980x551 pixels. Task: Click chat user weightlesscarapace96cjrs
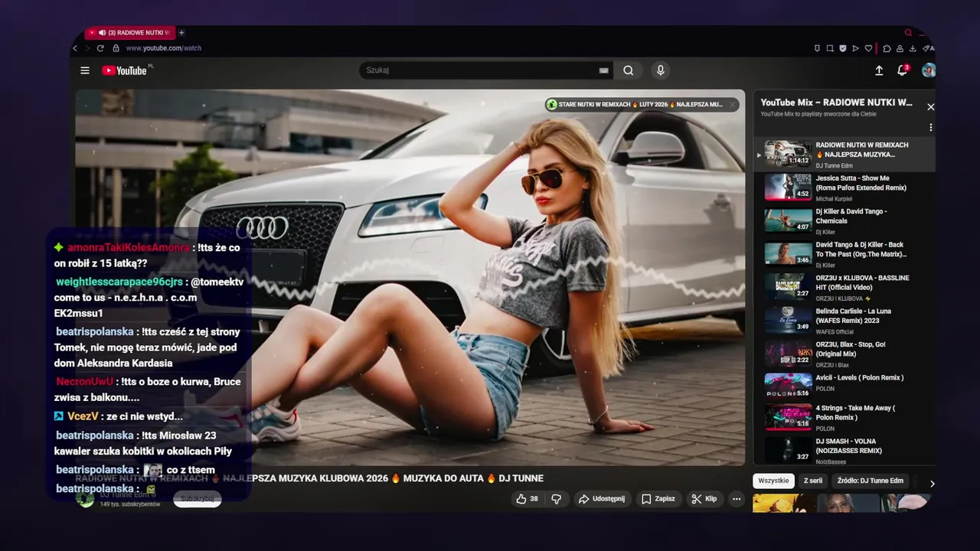[x=119, y=282]
